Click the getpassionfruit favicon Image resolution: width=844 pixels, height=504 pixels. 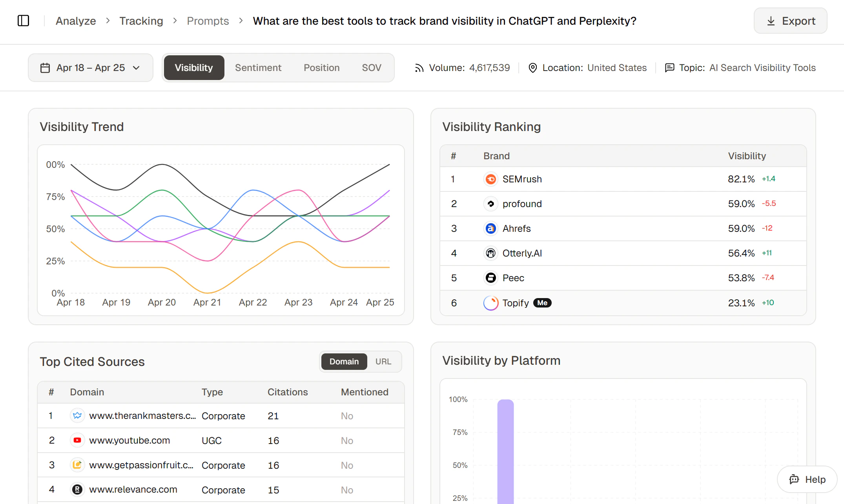77,465
